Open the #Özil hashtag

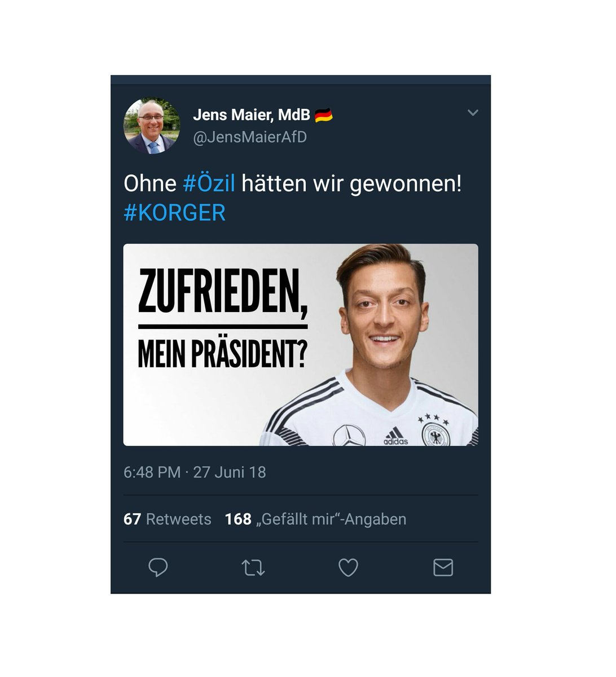point(209,183)
